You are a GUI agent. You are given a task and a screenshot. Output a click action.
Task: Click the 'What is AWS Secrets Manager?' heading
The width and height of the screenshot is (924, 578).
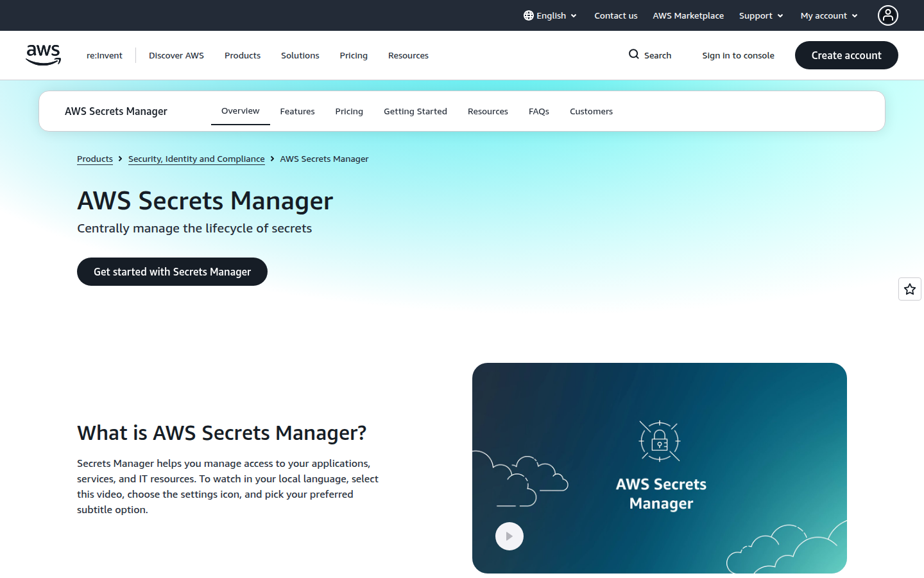tap(222, 433)
